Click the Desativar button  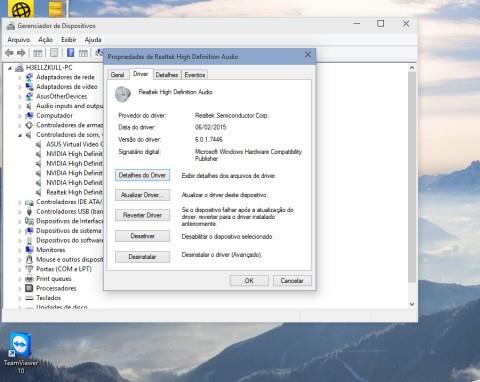(142, 236)
